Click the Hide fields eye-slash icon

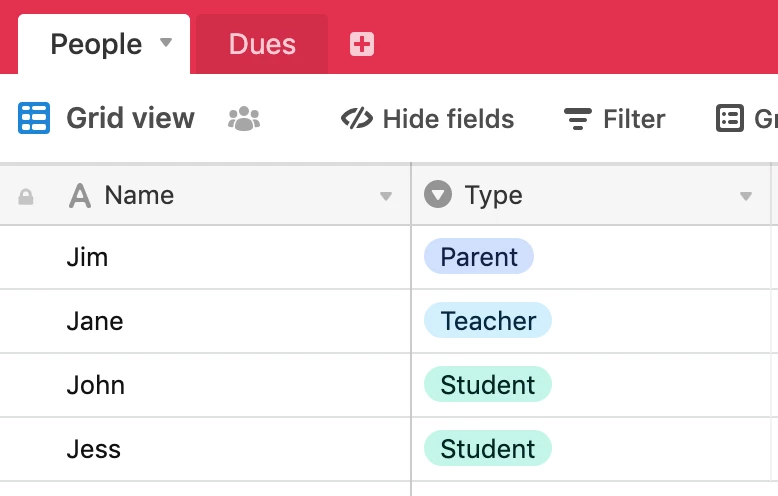click(x=357, y=119)
